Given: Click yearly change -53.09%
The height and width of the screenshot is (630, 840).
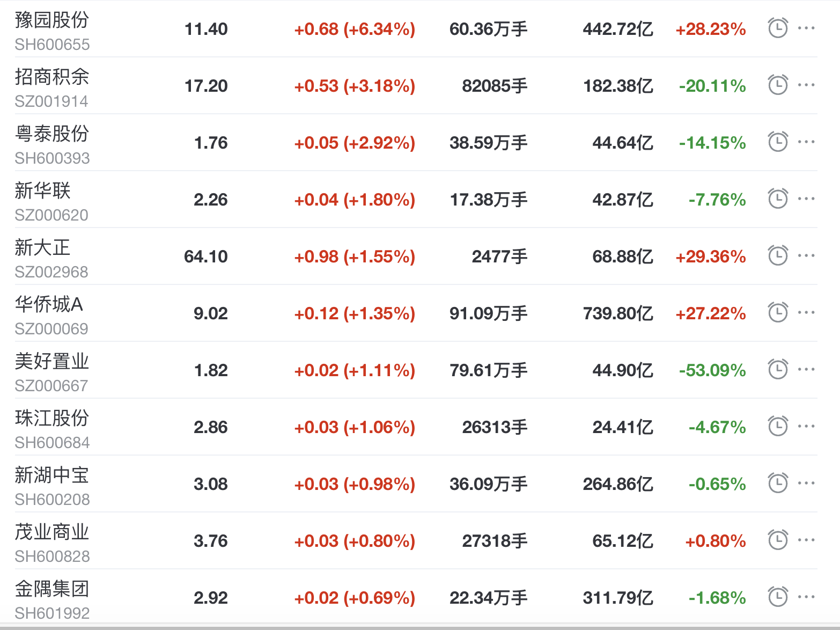Looking at the screenshot, I should coord(712,370).
